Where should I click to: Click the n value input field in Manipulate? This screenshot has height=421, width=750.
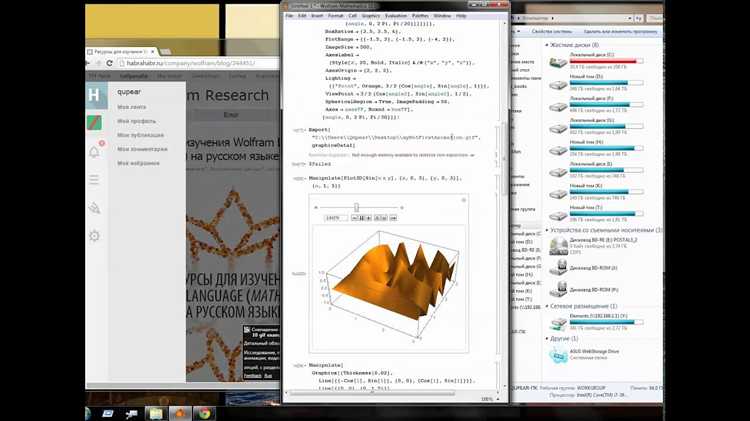[x=336, y=218]
